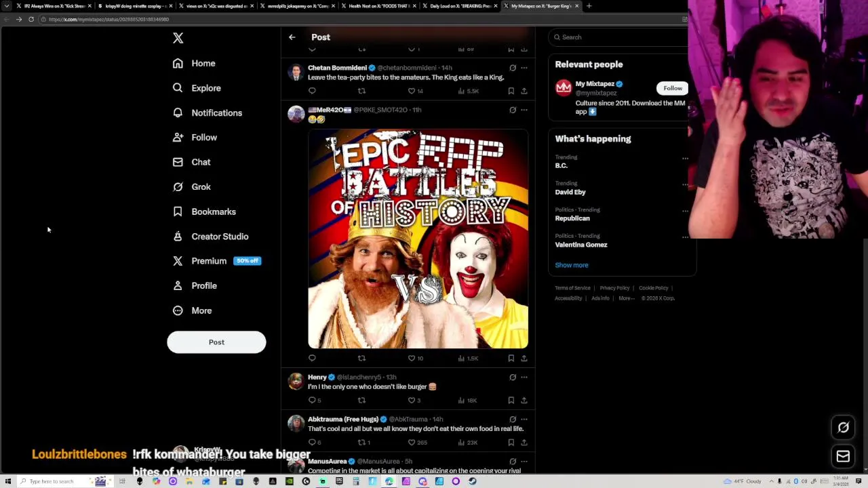This screenshot has height=488, width=868.
Task: Share Henry's burger post
Action: (524, 401)
